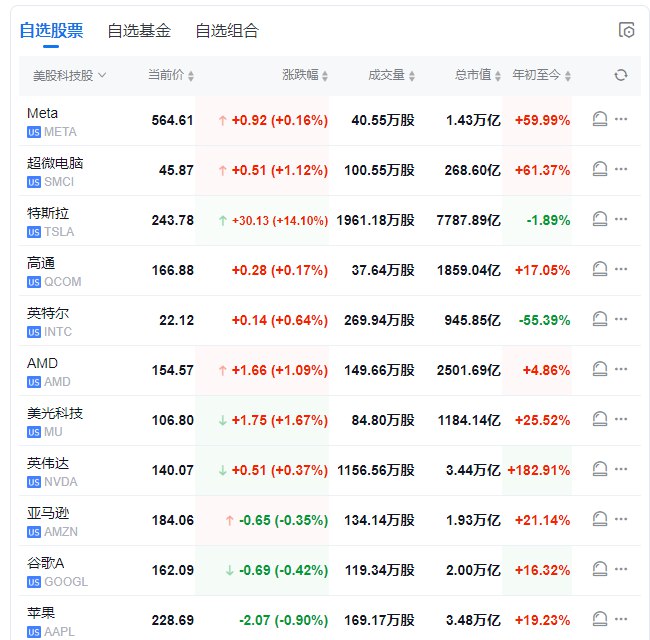
Task: Click AMD year-to-date +4.86%
Action: 546,370
